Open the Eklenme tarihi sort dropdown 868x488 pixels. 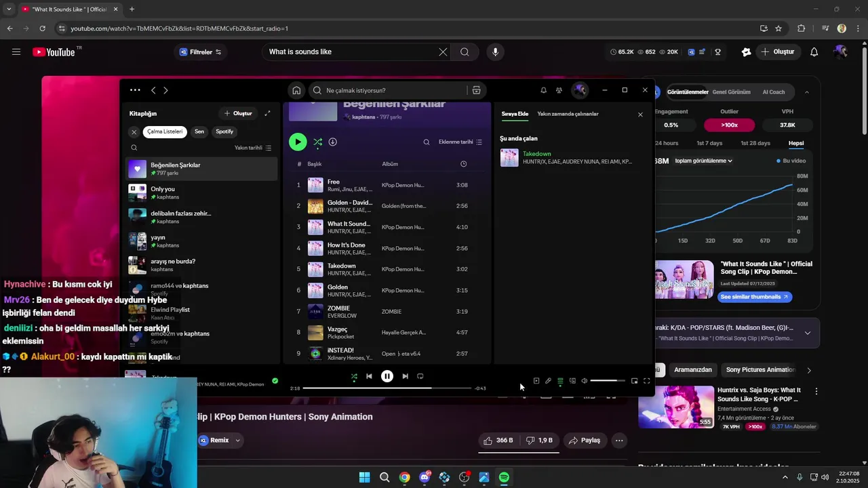click(460, 142)
